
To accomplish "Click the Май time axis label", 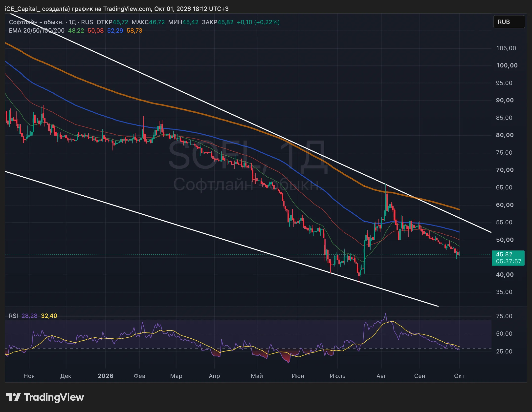I will (257, 376).
